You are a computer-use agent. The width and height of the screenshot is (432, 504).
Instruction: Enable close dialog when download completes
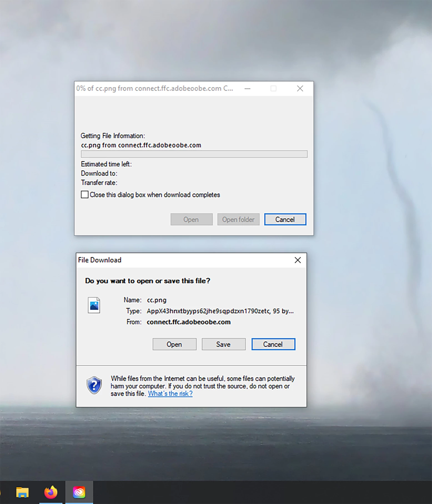[85, 194]
